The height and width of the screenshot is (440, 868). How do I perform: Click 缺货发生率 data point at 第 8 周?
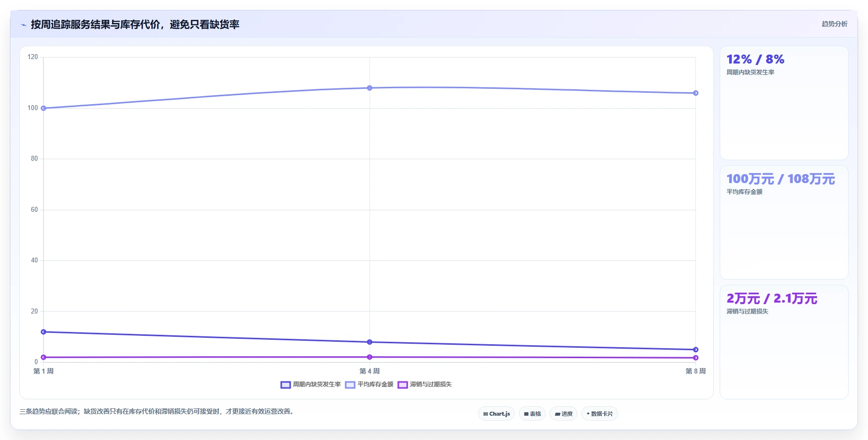[695, 350]
